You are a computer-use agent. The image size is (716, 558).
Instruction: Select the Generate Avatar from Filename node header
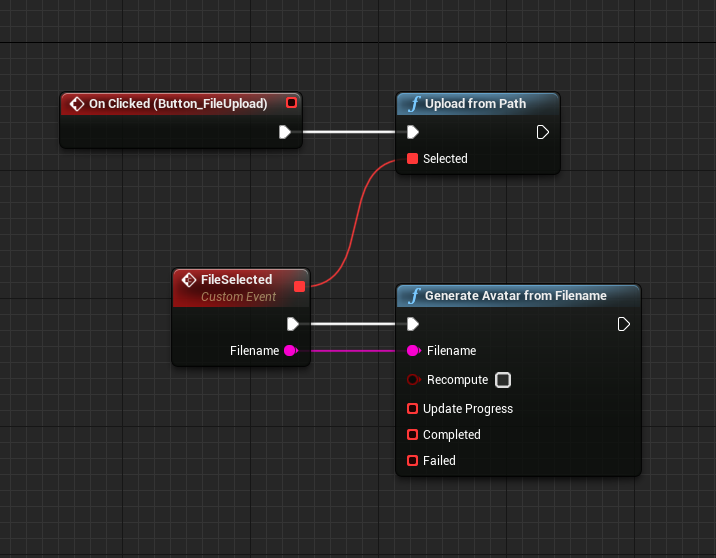pos(515,296)
